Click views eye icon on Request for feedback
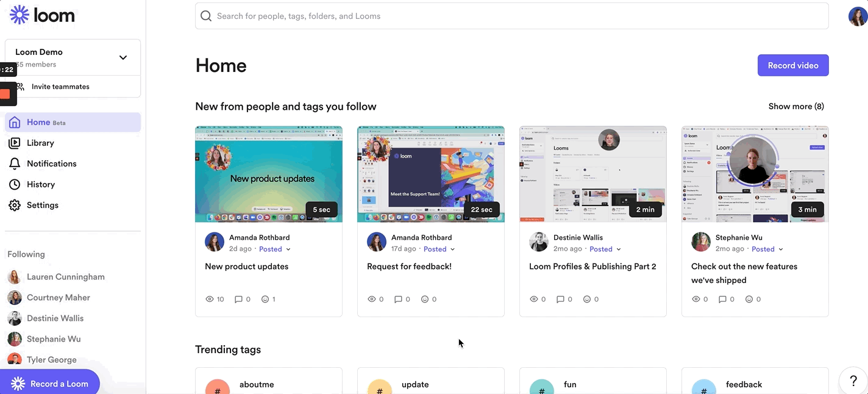Image resolution: width=868 pixels, height=394 pixels. [x=372, y=299]
